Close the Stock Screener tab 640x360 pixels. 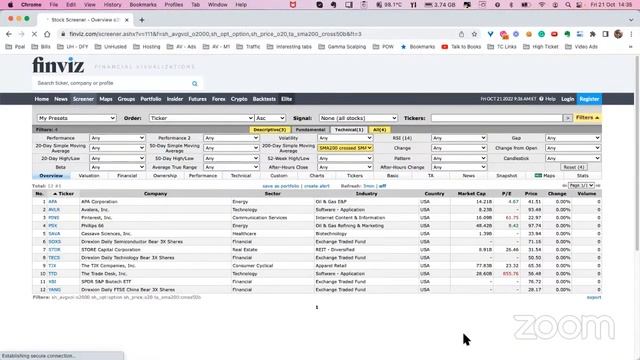coord(127,20)
